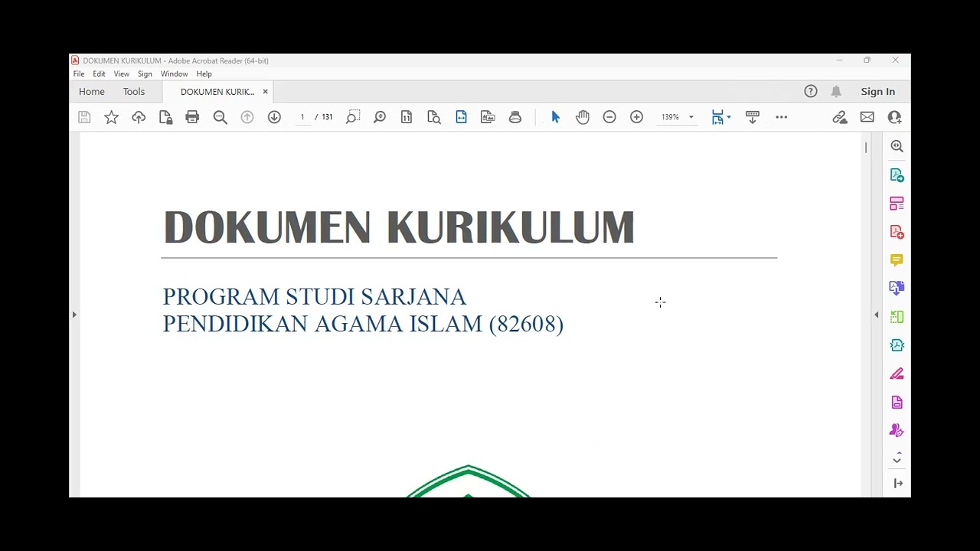This screenshot has width=980, height=551.
Task: Go to the next page arrow
Action: (274, 117)
